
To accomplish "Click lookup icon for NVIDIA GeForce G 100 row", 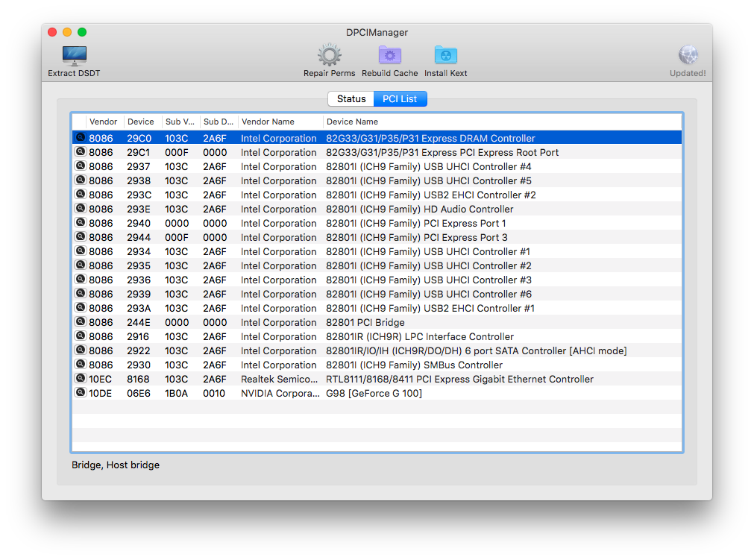I will coord(81,393).
